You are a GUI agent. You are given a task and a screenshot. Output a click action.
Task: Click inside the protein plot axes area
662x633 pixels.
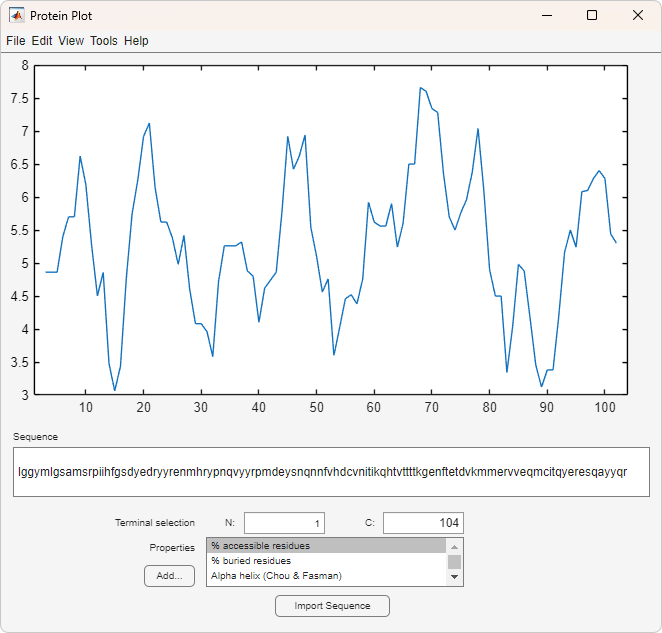point(330,230)
